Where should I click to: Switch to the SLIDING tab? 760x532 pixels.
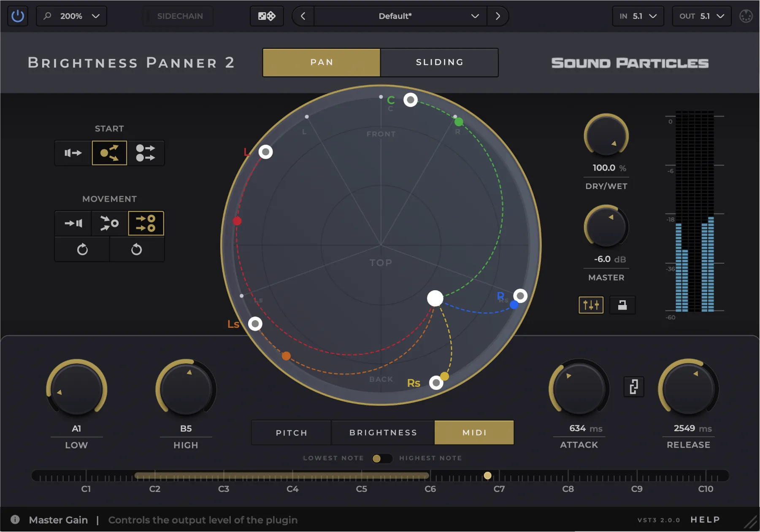click(x=439, y=62)
